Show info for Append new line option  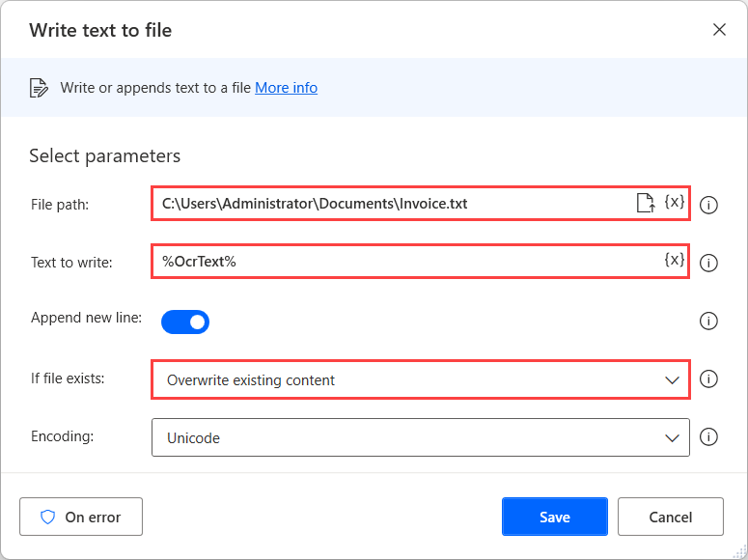point(708,321)
